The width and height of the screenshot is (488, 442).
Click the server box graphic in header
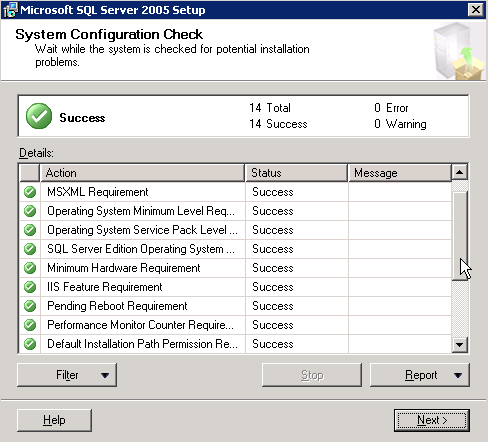point(459,51)
